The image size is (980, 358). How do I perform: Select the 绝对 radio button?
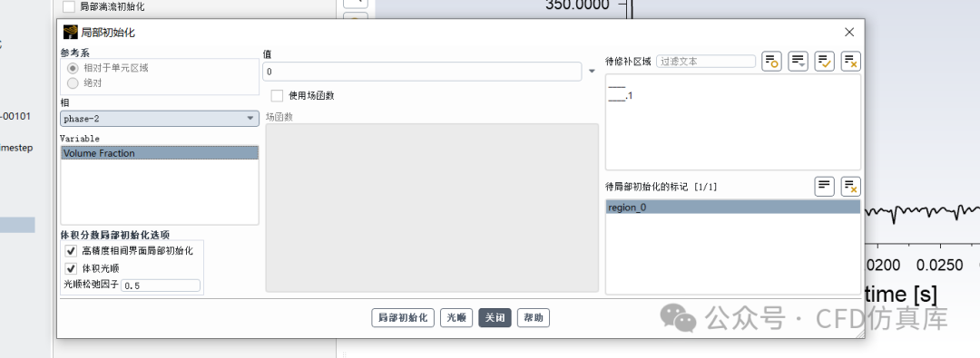click(x=73, y=83)
